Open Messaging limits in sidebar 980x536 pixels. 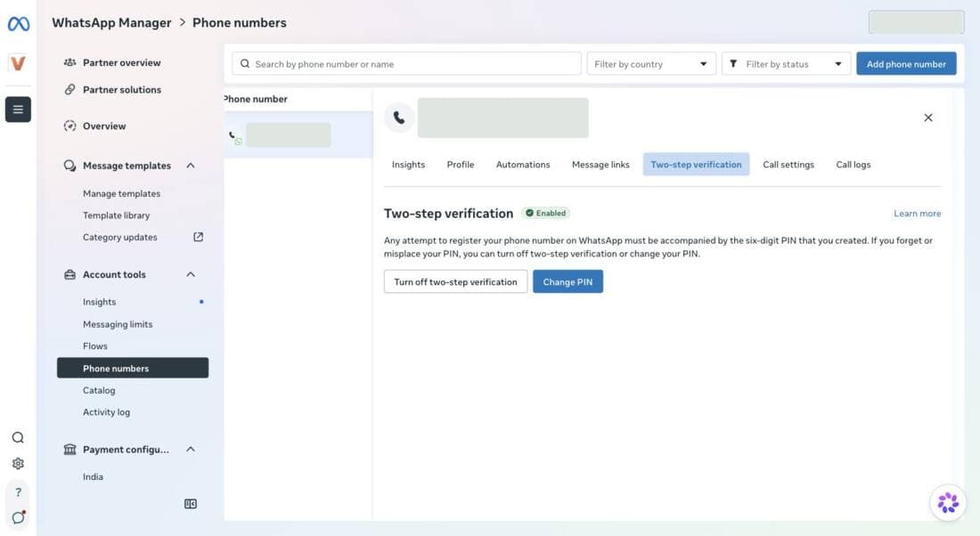(118, 324)
